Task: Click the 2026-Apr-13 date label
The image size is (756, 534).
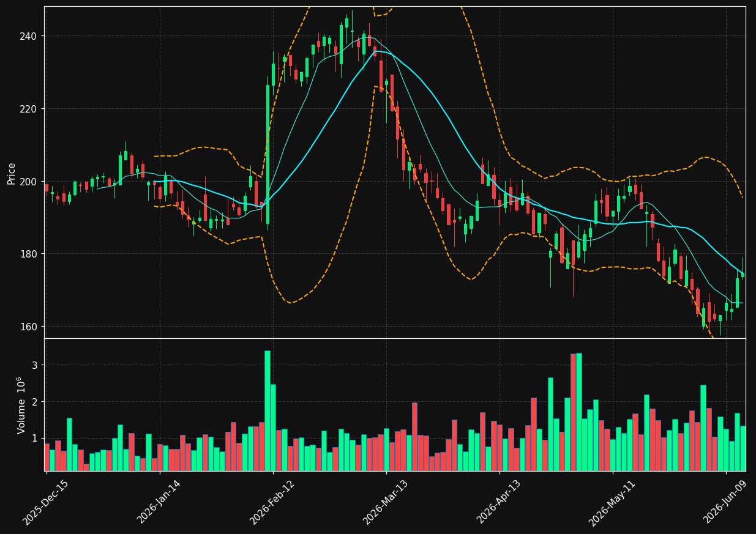Action: pos(499,502)
